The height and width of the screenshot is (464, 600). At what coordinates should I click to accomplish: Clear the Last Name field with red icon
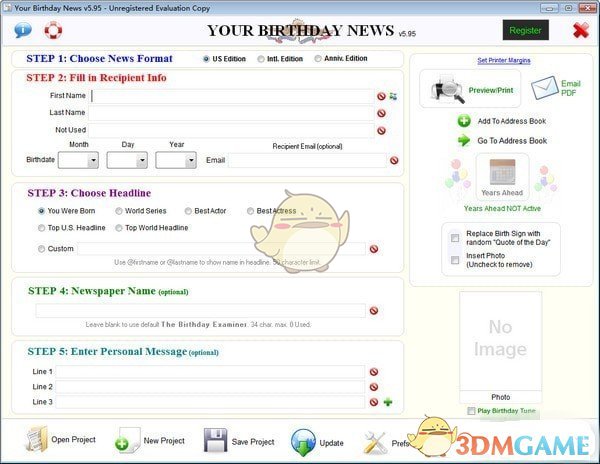(x=381, y=113)
